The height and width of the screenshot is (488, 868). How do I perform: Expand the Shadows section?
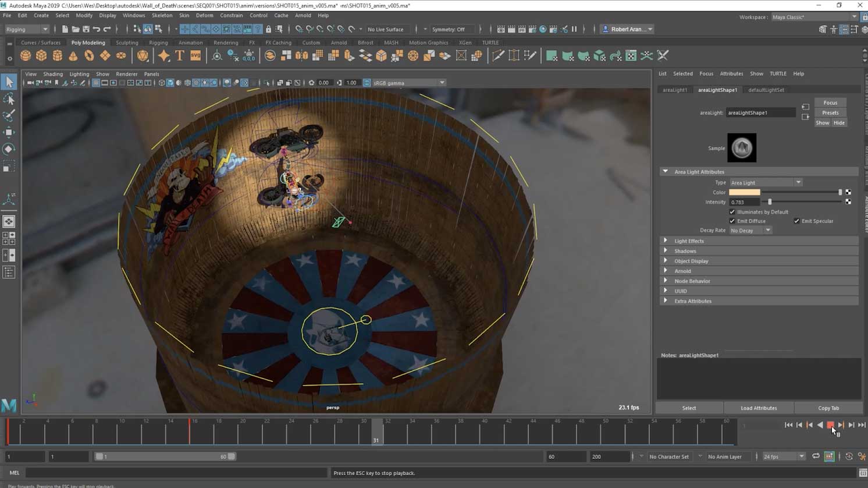(x=685, y=251)
